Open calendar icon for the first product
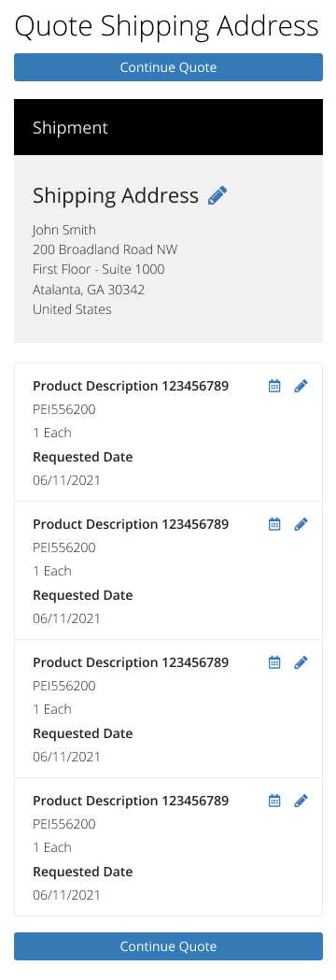The height and width of the screenshot is (980, 336). [x=274, y=386]
